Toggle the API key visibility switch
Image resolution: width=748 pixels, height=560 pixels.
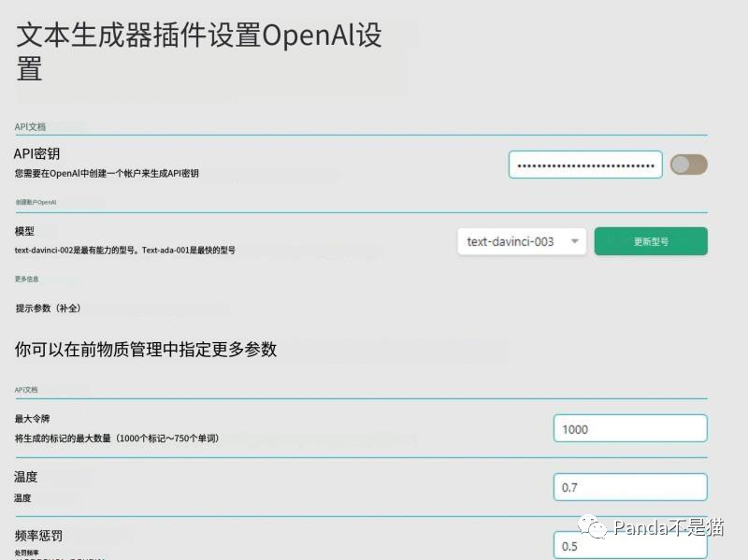[688, 165]
